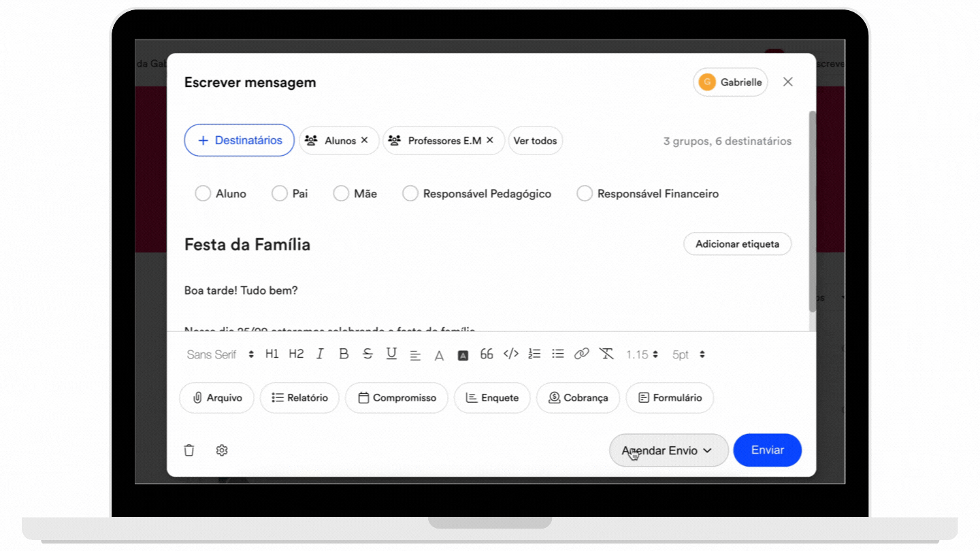This screenshot has height=551, width=980.
Task: Open message settings gear icon
Action: [222, 450]
